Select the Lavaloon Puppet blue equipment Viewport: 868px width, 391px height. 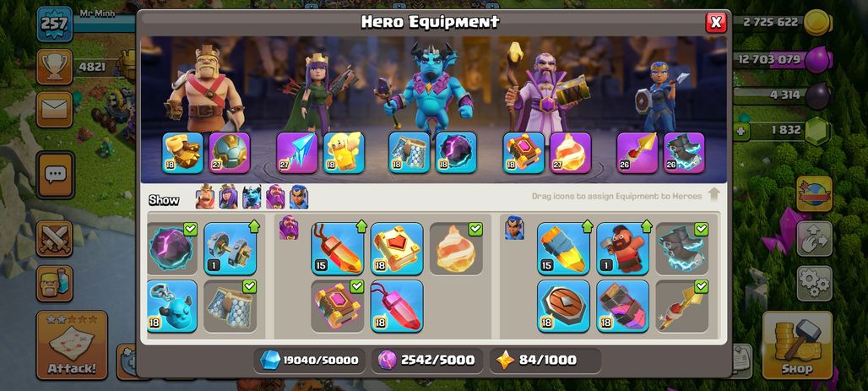pos(172,306)
